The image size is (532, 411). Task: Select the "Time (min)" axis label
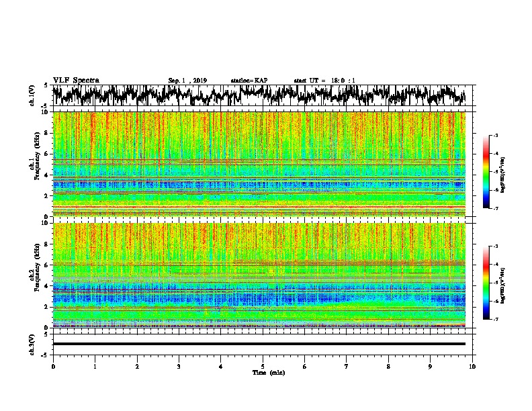click(x=269, y=373)
